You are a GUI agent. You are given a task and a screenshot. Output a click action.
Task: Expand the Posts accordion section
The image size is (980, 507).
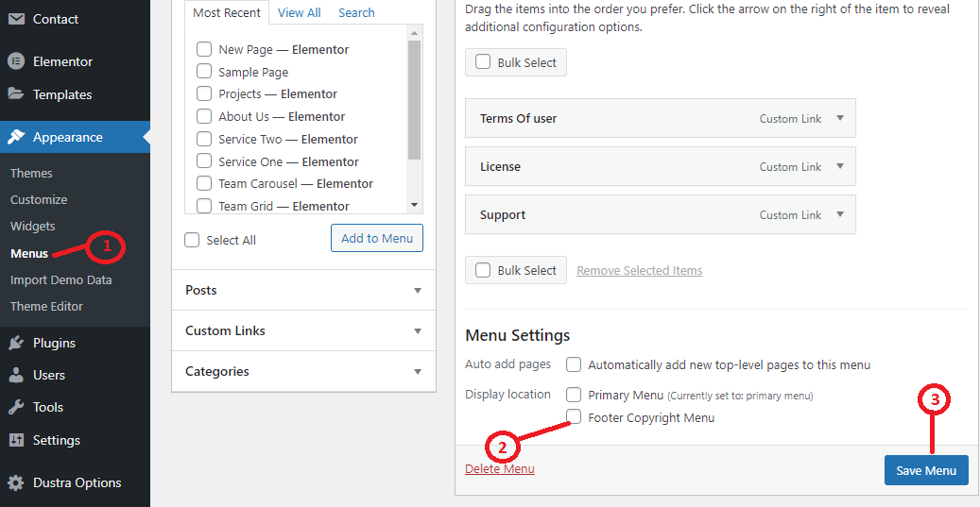418,291
